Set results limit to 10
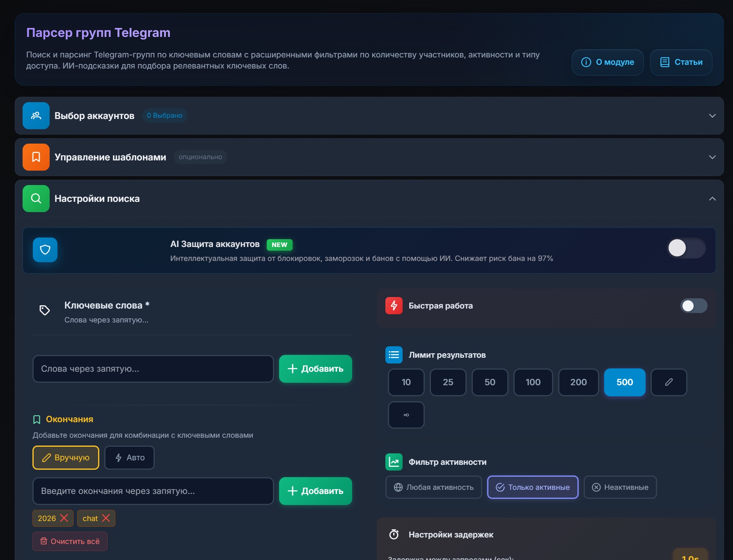Viewport: 733px width, 560px height. (406, 382)
